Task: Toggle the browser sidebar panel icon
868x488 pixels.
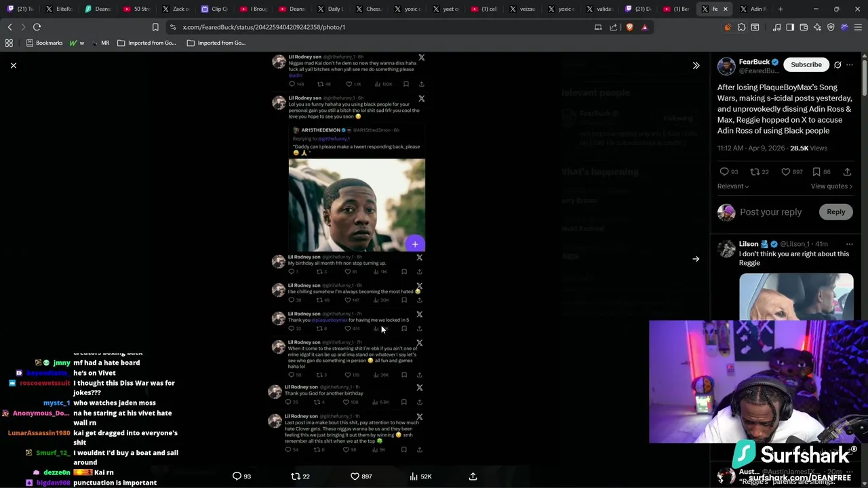Action: point(790,27)
